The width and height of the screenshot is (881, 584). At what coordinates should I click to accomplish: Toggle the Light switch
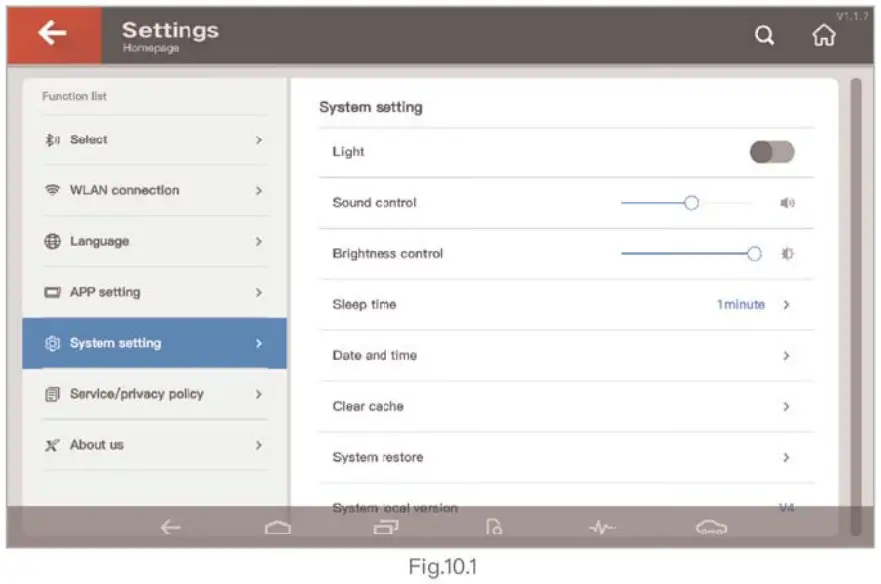coord(771,152)
